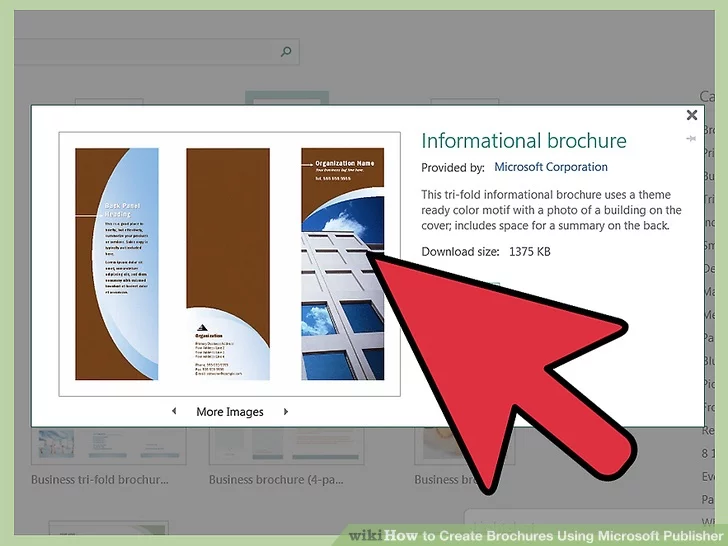The image size is (728, 546).
Task: Select the category starting with 'Eve' in the sidebar
Action: click(x=708, y=477)
